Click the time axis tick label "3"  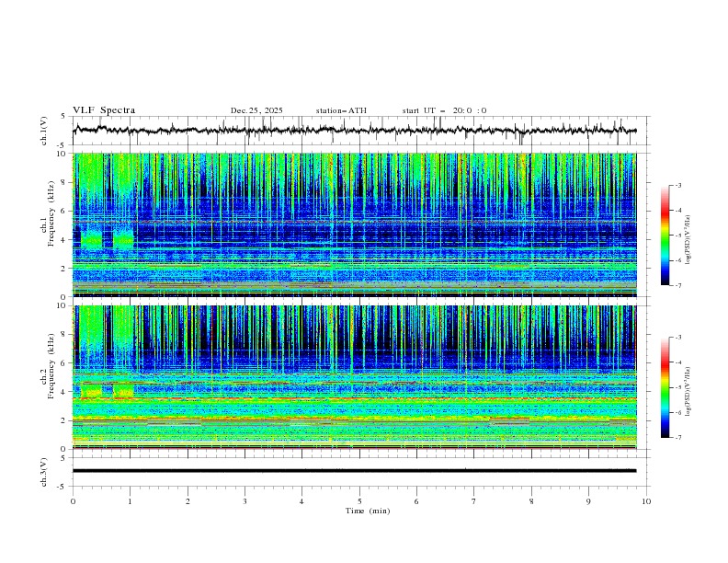[245, 501]
